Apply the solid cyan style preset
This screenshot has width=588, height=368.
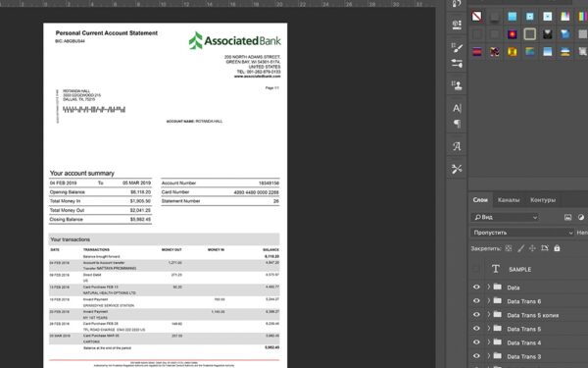[x=512, y=17]
